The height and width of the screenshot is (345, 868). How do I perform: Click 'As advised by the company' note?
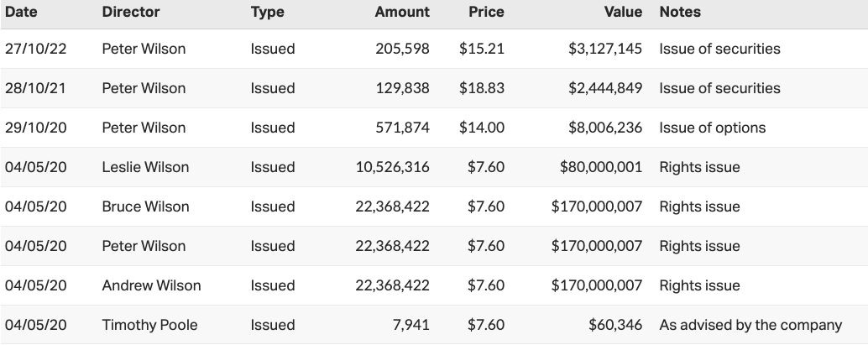[x=750, y=325]
